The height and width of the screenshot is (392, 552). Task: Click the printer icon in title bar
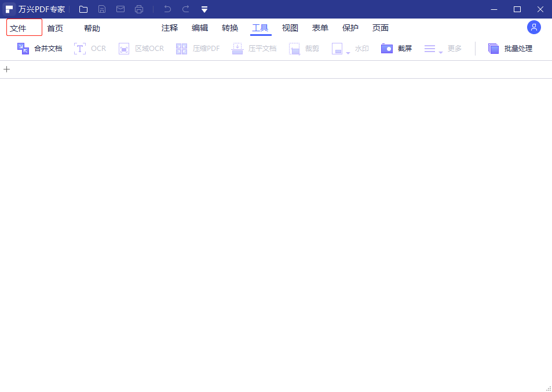[x=139, y=9]
